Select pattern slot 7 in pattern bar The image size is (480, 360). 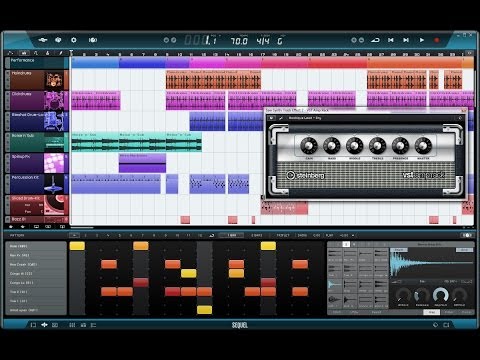pos(142,235)
